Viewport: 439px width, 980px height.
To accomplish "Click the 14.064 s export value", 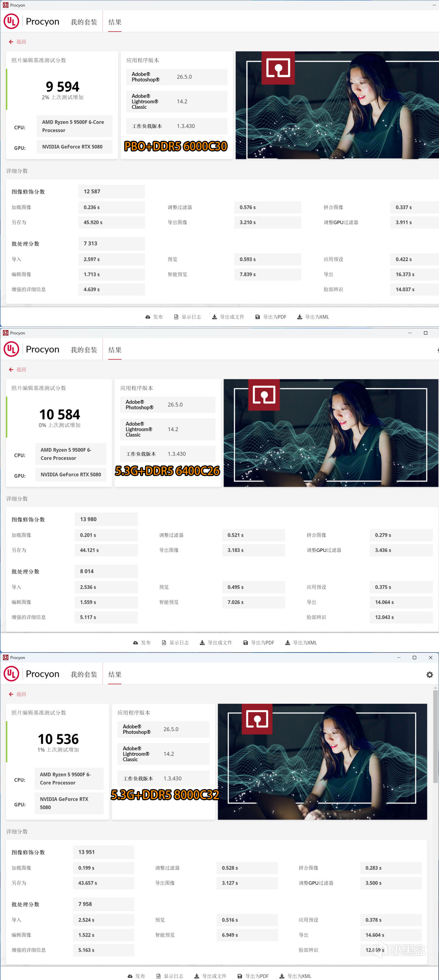I will [401, 602].
